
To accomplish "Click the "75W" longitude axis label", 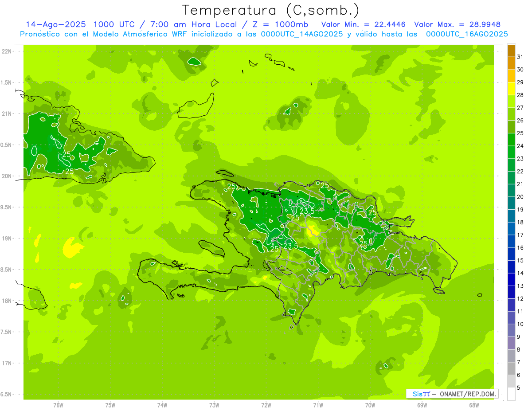I will [110, 405].
